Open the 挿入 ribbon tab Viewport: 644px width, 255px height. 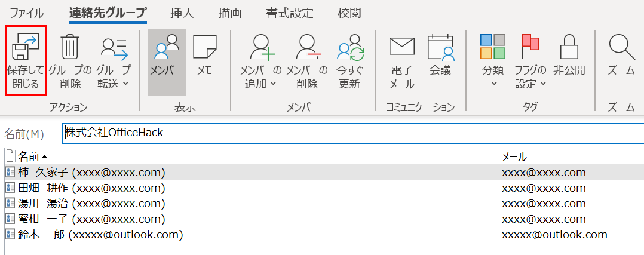pyautogui.click(x=182, y=13)
